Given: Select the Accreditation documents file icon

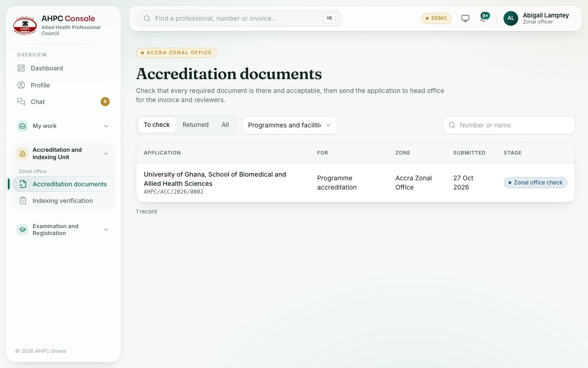Looking at the screenshot, I should 23,184.
